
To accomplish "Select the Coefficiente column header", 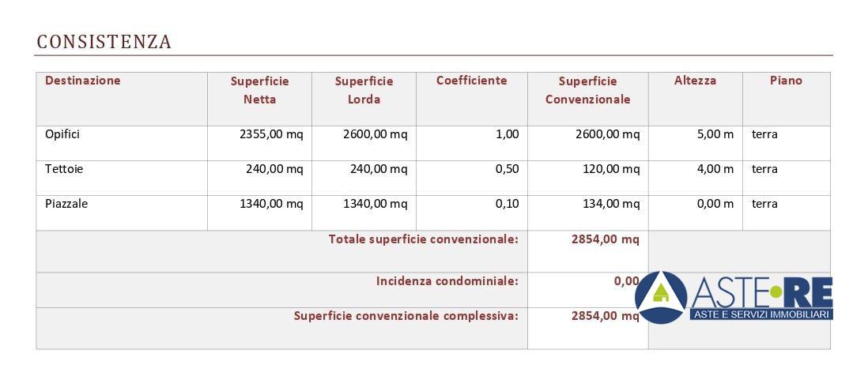I will pyautogui.click(x=471, y=81).
